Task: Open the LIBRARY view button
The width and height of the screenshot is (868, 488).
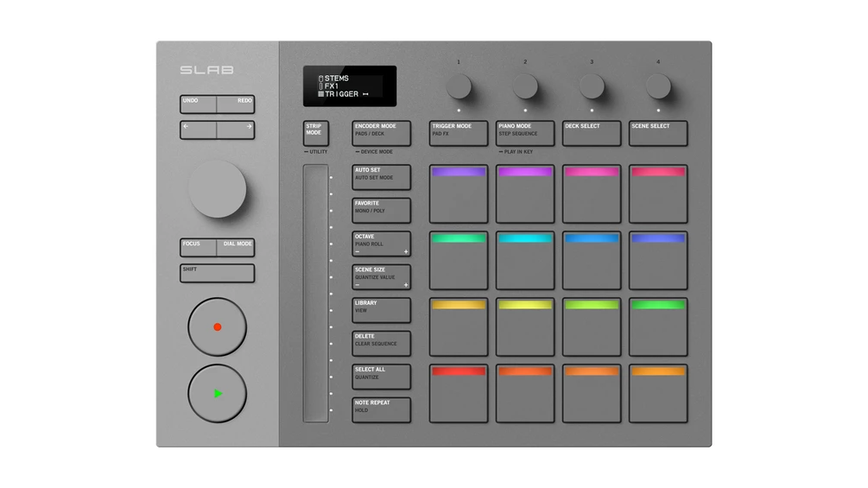Action: (381, 310)
